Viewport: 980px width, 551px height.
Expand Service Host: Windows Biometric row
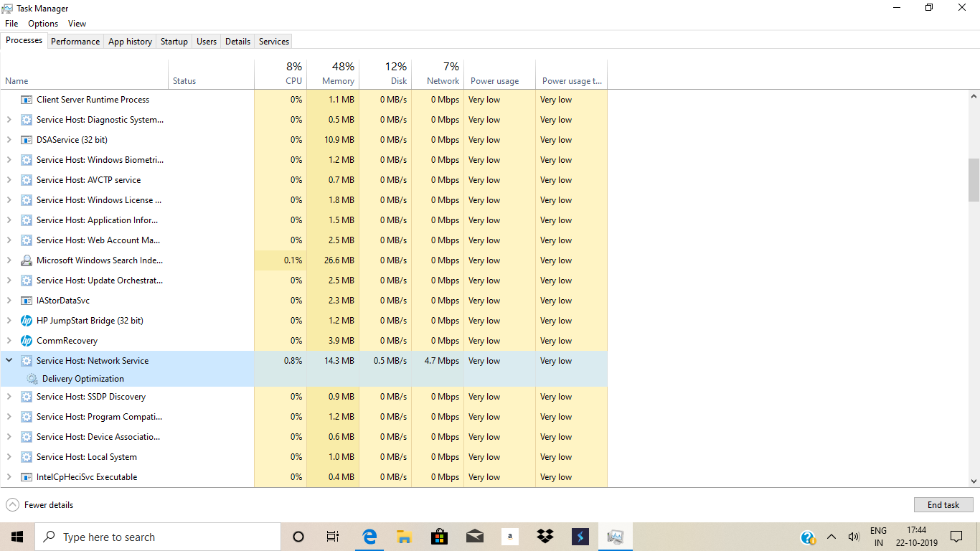9,160
